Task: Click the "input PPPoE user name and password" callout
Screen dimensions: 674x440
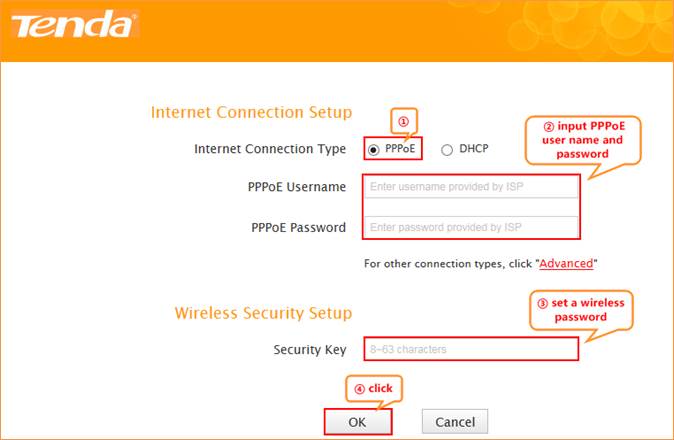Action: pos(583,141)
